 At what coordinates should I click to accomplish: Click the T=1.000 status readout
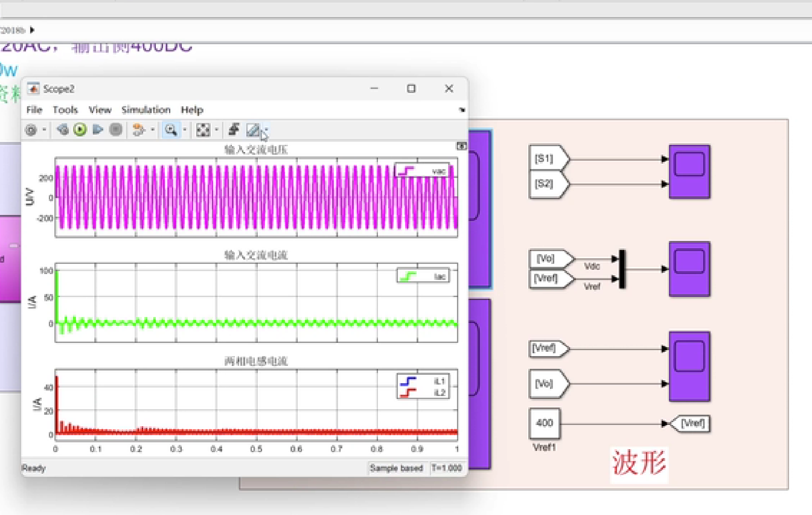446,468
